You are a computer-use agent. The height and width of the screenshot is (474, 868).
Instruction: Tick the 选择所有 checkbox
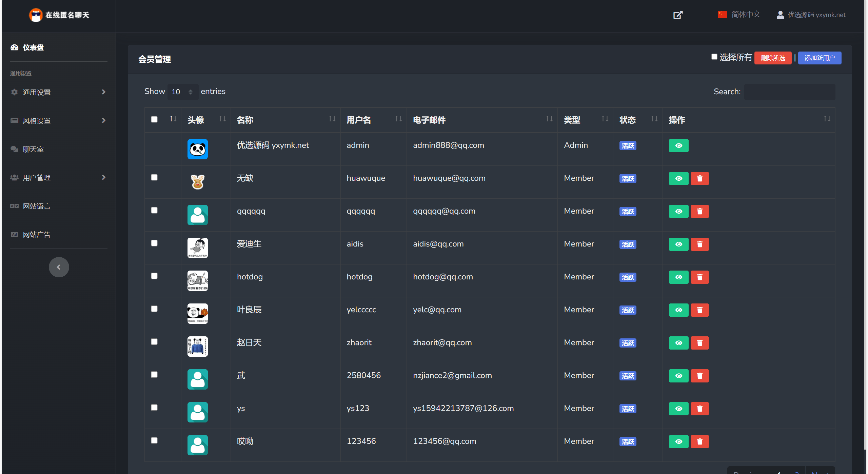tap(714, 57)
